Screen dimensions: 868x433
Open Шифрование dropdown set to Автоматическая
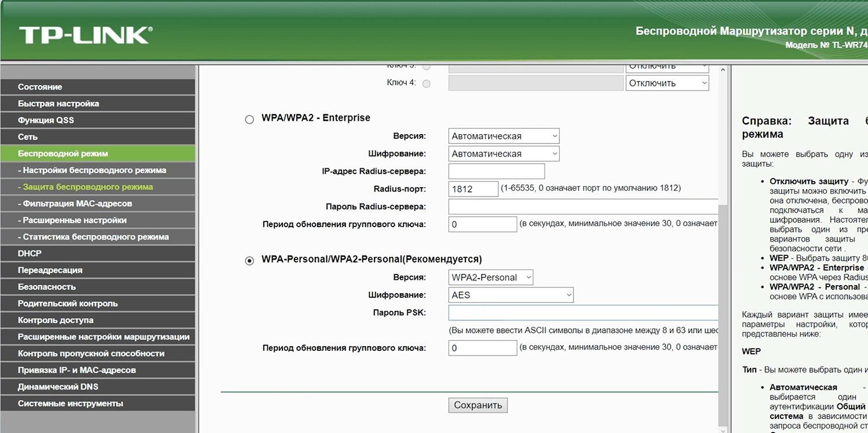(x=503, y=154)
